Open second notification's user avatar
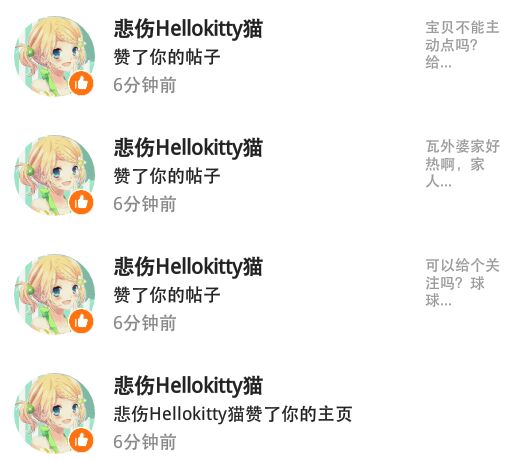 (54, 175)
